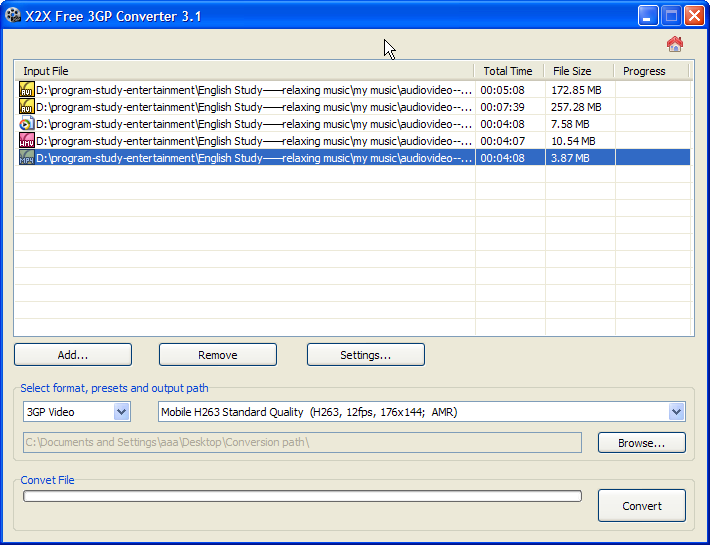The width and height of the screenshot is (710, 545).
Task: Select the AVI icon of the 257.28 MB file
Action: click(27, 107)
